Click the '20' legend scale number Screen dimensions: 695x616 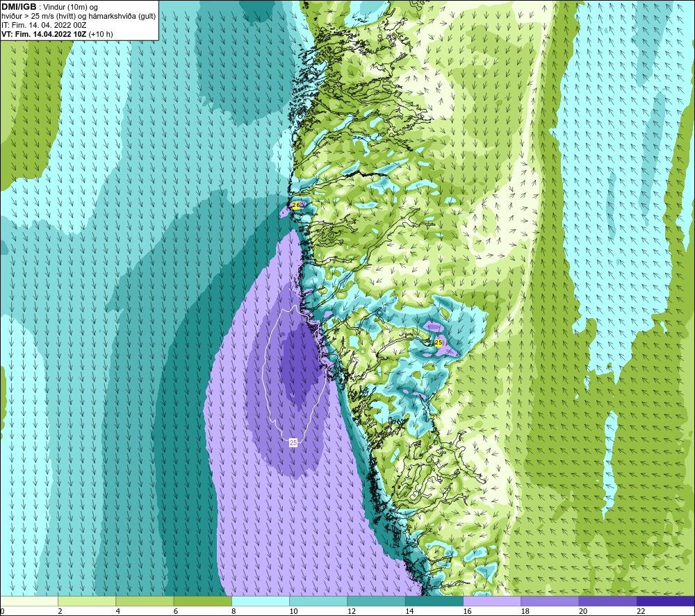click(583, 611)
